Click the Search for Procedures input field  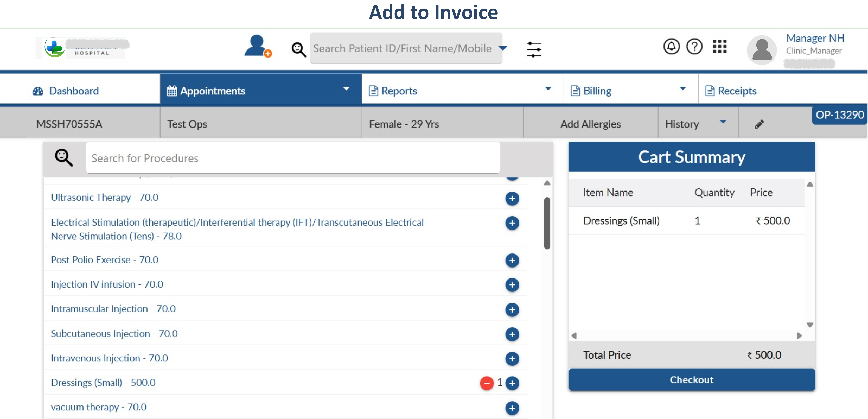293,158
